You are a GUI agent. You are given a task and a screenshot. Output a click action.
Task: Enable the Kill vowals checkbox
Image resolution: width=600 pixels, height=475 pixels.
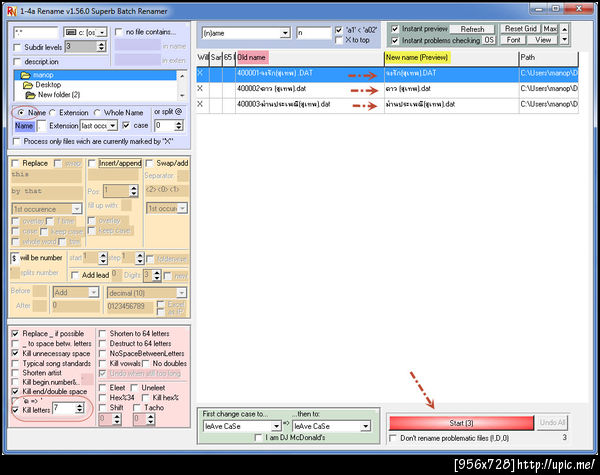click(103, 363)
